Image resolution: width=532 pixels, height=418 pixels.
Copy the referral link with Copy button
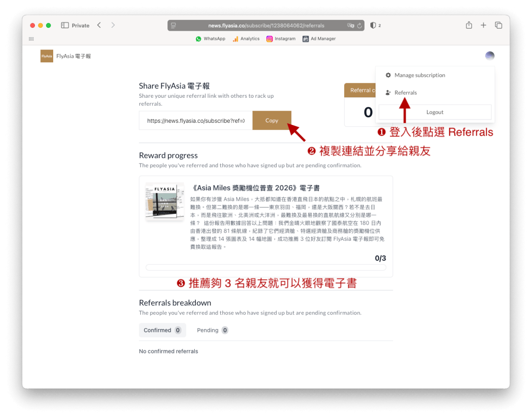coord(272,121)
